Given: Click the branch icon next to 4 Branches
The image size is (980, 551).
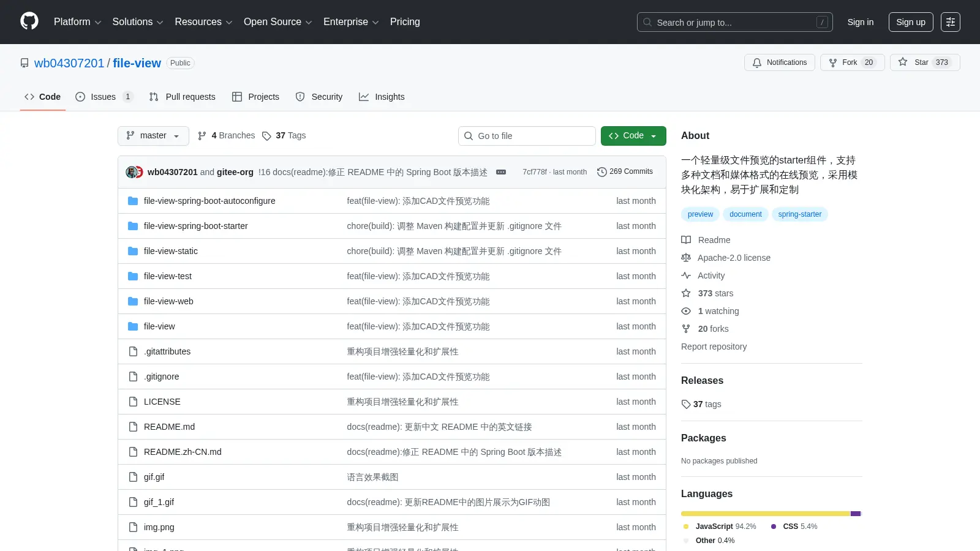Looking at the screenshot, I should click(202, 136).
